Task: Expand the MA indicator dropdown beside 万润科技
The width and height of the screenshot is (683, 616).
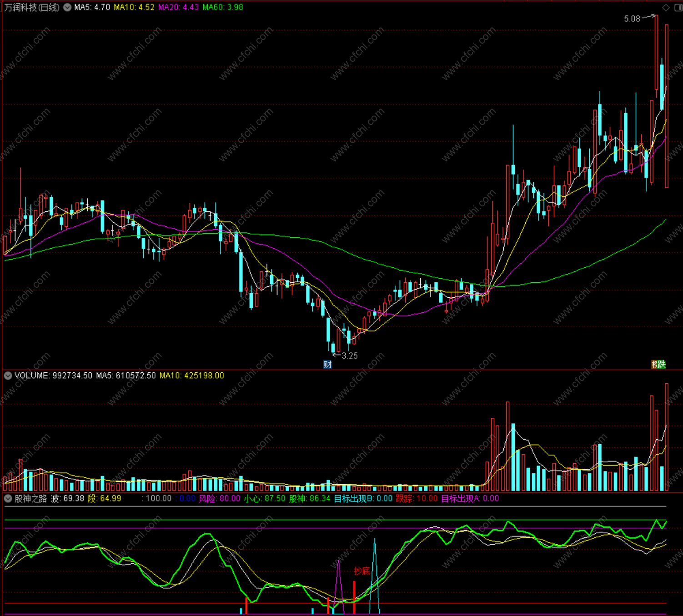Action: [67, 7]
